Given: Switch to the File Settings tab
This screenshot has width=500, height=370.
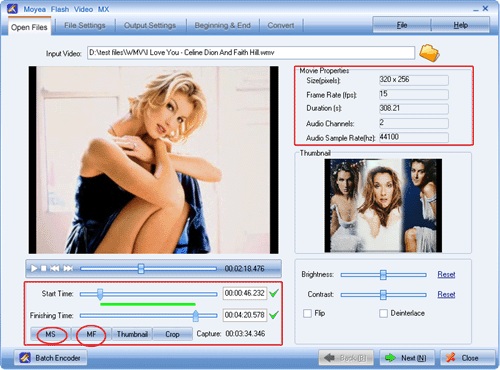Looking at the screenshot, I should (85, 26).
